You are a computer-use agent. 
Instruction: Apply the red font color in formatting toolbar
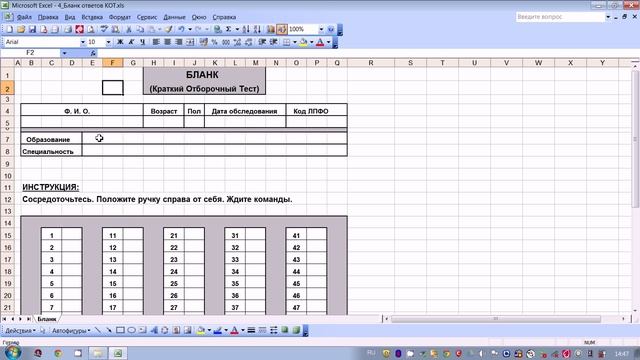(320, 42)
